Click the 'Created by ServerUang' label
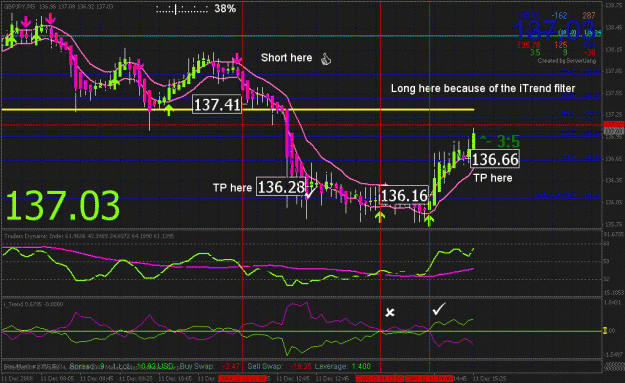 pos(567,61)
